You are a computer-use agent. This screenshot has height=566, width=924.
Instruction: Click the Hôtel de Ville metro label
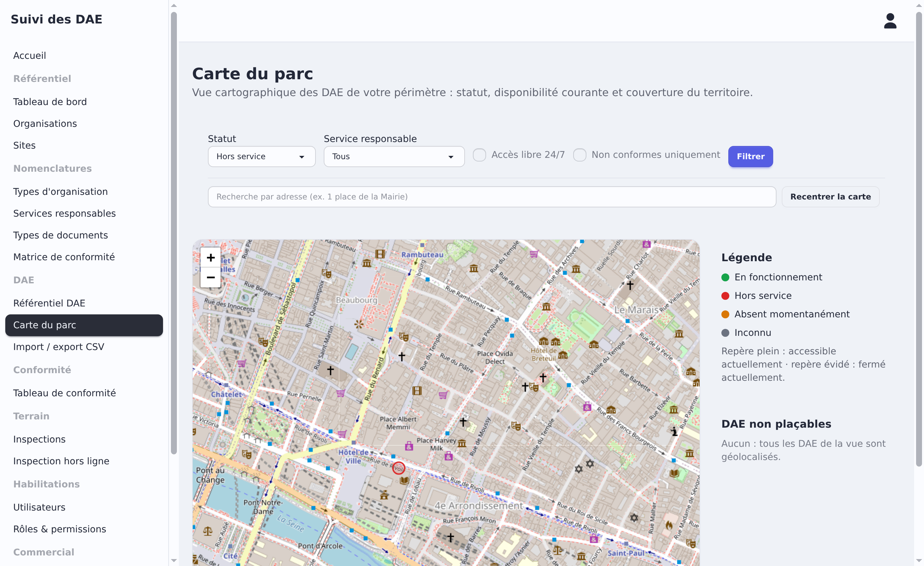pyautogui.click(x=353, y=456)
